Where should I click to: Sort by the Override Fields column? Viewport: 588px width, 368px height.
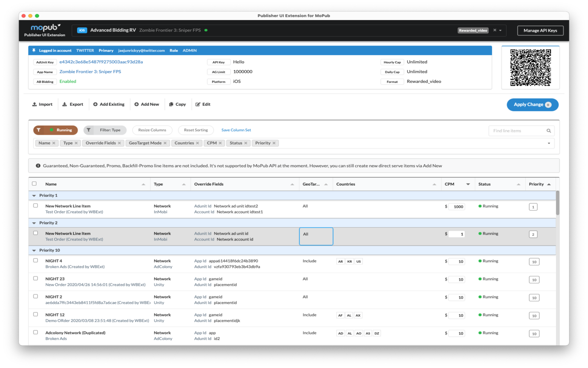click(244, 184)
